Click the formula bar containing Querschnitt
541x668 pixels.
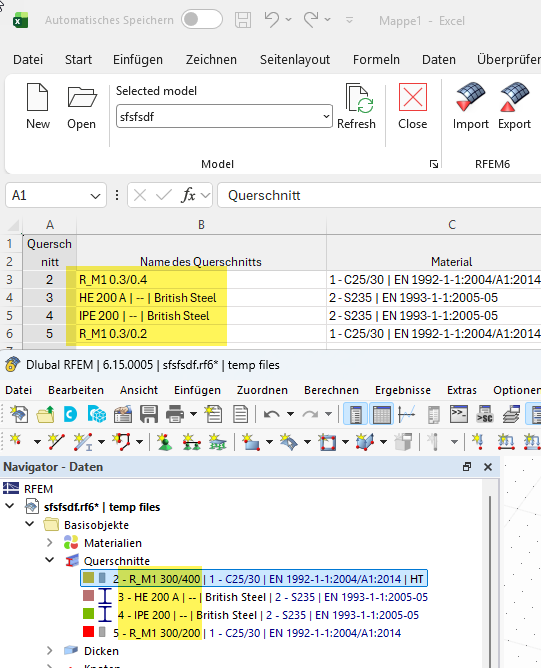click(x=379, y=195)
